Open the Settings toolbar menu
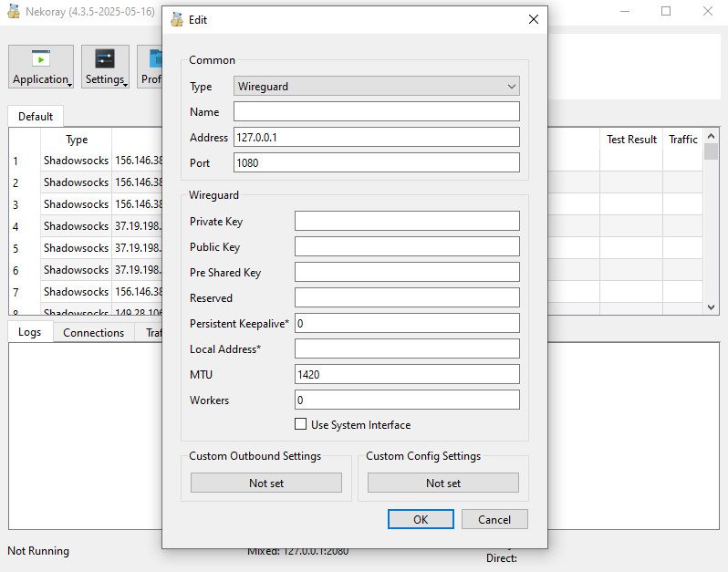Viewport: 728px width, 572px height. (x=105, y=67)
